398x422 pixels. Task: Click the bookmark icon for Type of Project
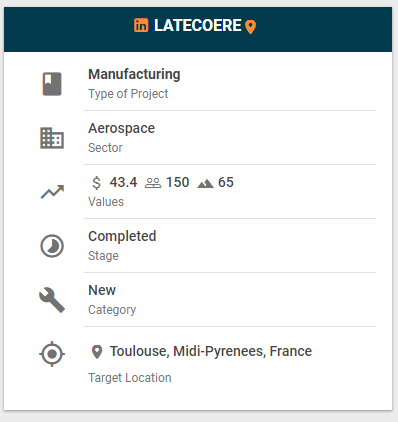52,84
